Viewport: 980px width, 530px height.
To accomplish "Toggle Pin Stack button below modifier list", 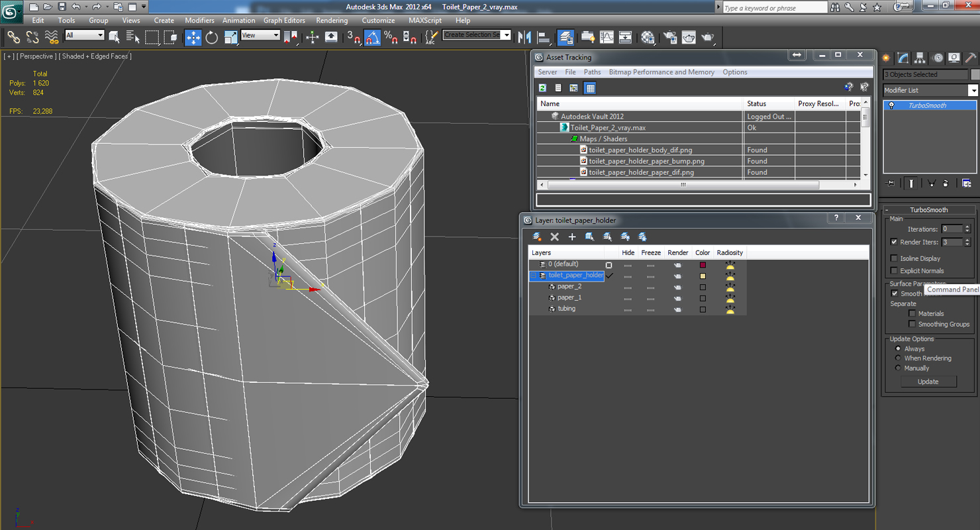I will pyautogui.click(x=890, y=184).
